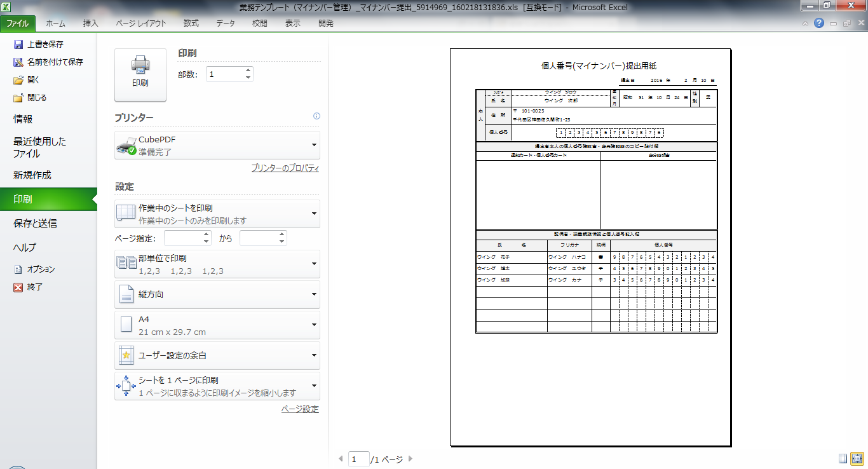The width and height of the screenshot is (868, 469).
Task: Click the large Print button with printer icon
Action: (x=140, y=74)
